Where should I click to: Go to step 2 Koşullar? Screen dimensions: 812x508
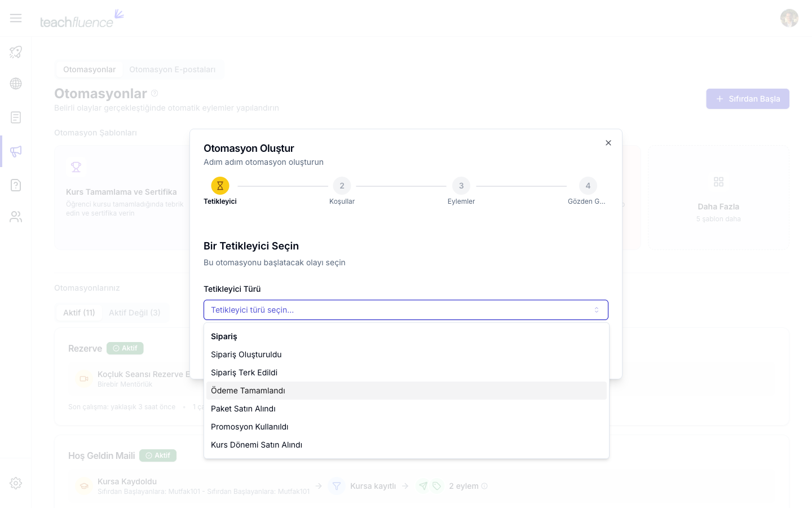click(342, 186)
